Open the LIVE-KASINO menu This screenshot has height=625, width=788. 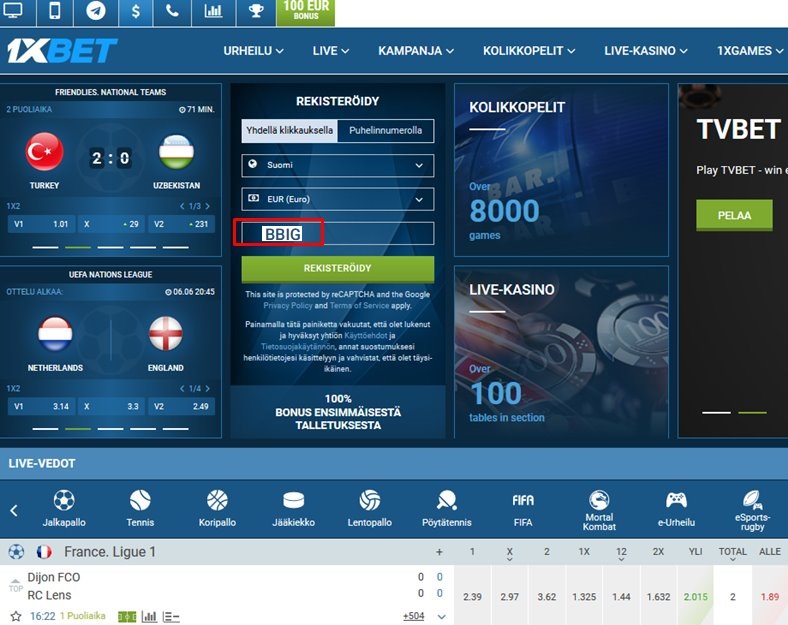coord(646,51)
